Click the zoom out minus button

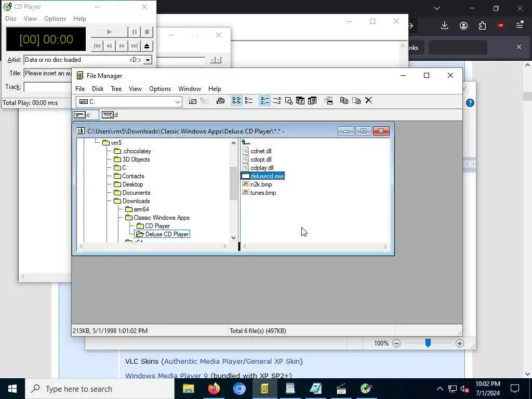(x=396, y=343)
